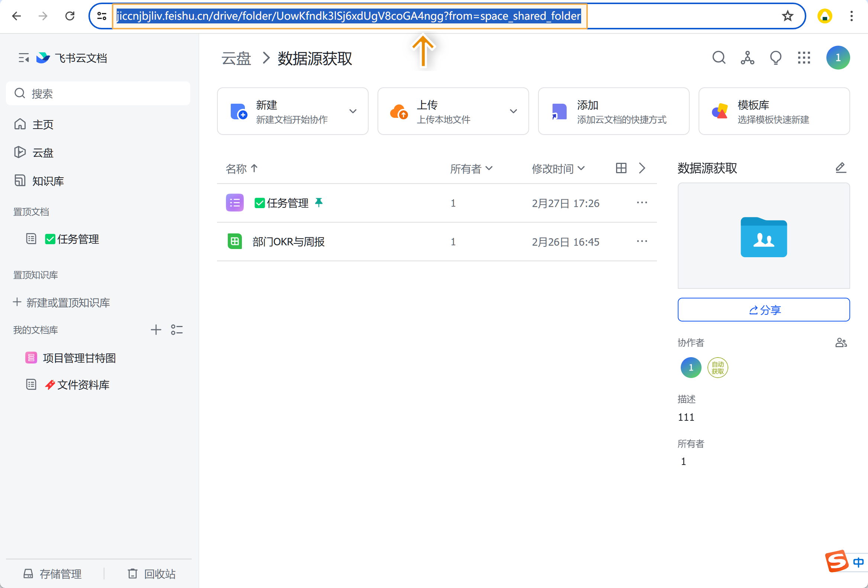Open 回收站 recycle bin
This screenshot has height=588, width=868.
click(x=152, y=574)
